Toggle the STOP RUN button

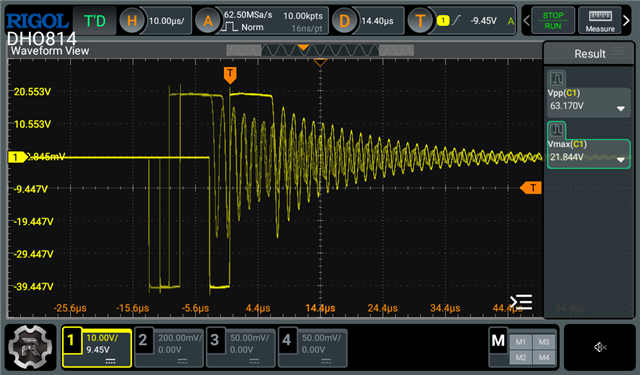click(x=553, y=20)
